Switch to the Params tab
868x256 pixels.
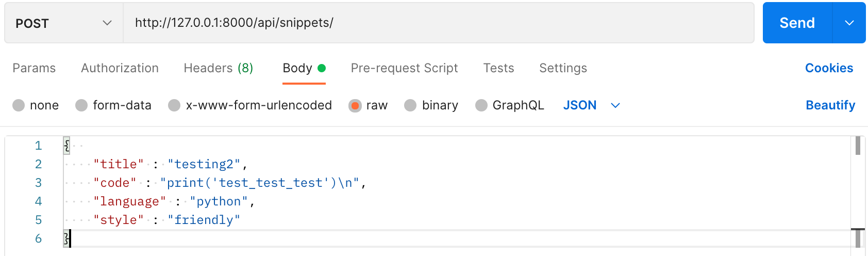point(34,68)
